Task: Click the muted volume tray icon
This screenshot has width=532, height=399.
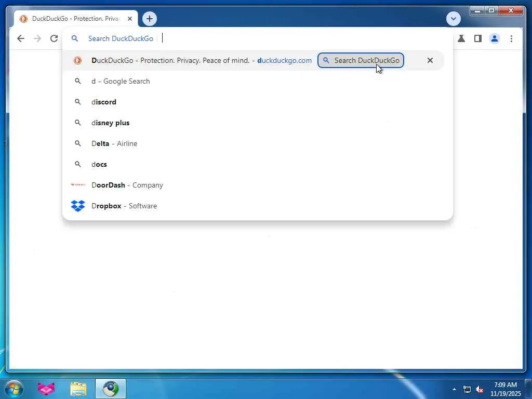Action: (480, 390)
